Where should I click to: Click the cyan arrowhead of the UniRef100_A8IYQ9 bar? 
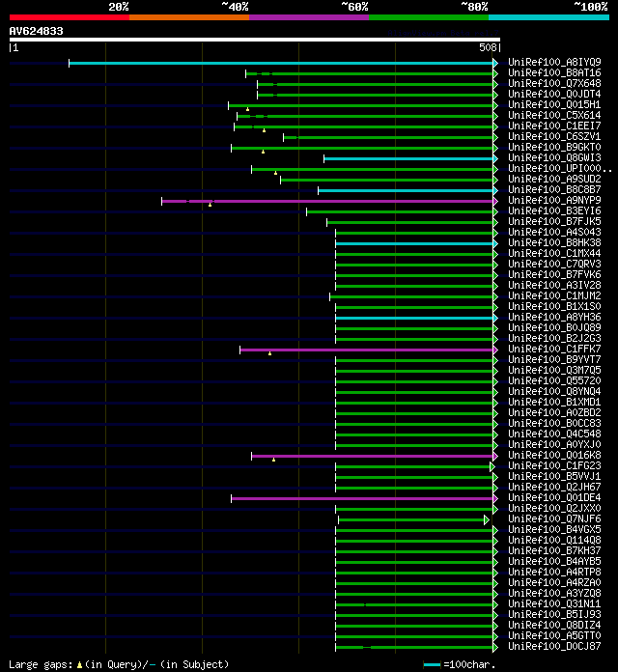[495, 63]
